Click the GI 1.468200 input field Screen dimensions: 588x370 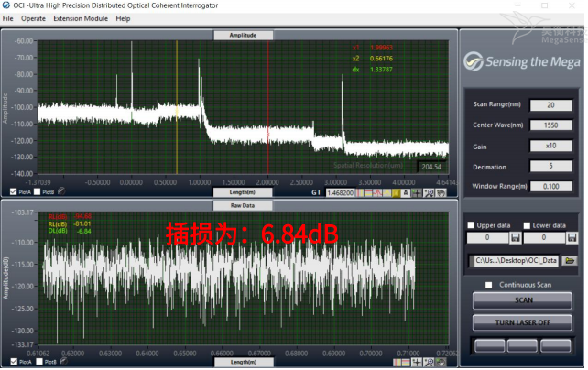click(340, 193)
